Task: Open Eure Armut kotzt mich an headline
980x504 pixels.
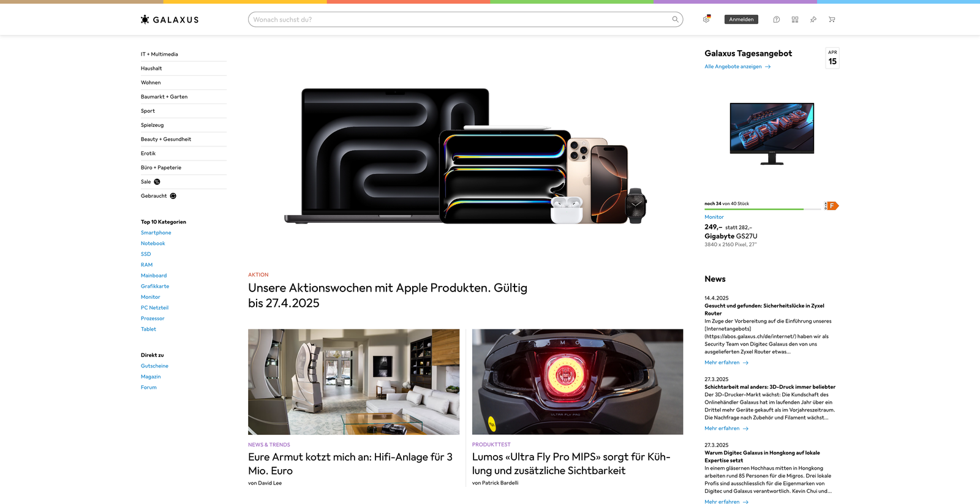Action: click(350, 464)
